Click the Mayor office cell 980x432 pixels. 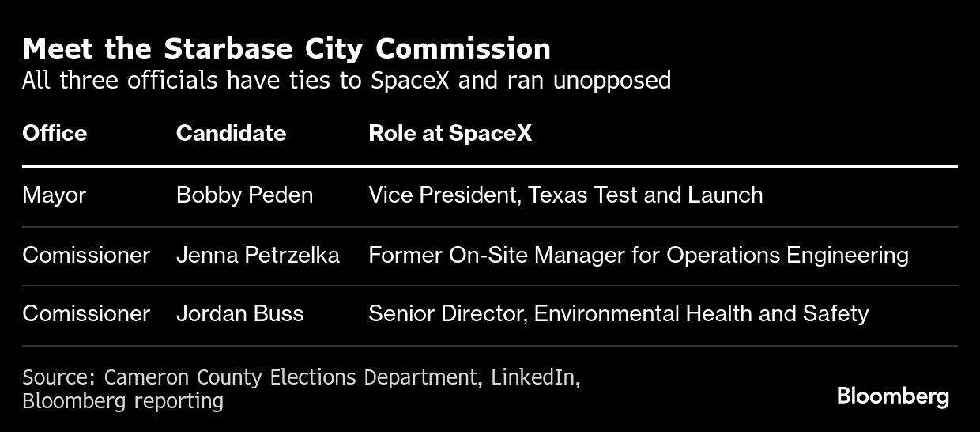point(54,195)
